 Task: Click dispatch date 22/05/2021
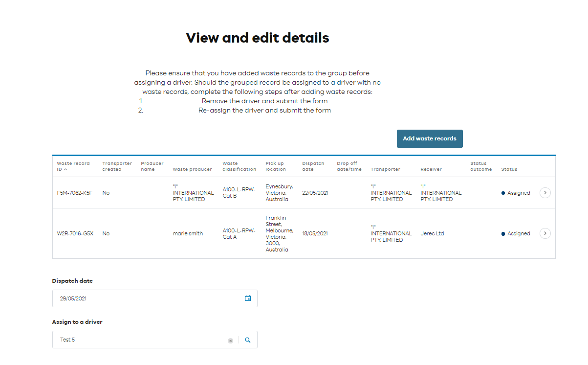coord(315,193)
